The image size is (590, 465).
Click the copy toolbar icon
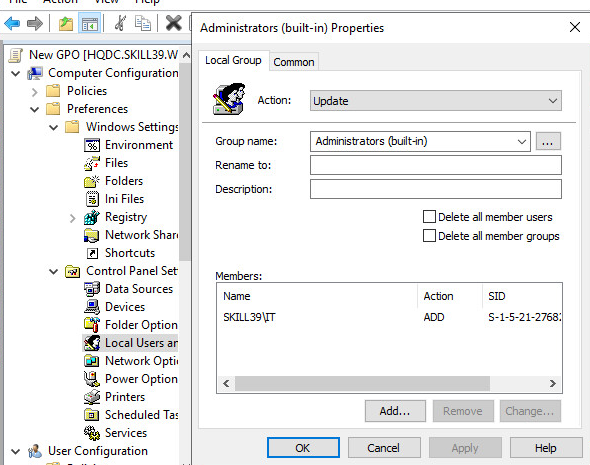point(143,23)
